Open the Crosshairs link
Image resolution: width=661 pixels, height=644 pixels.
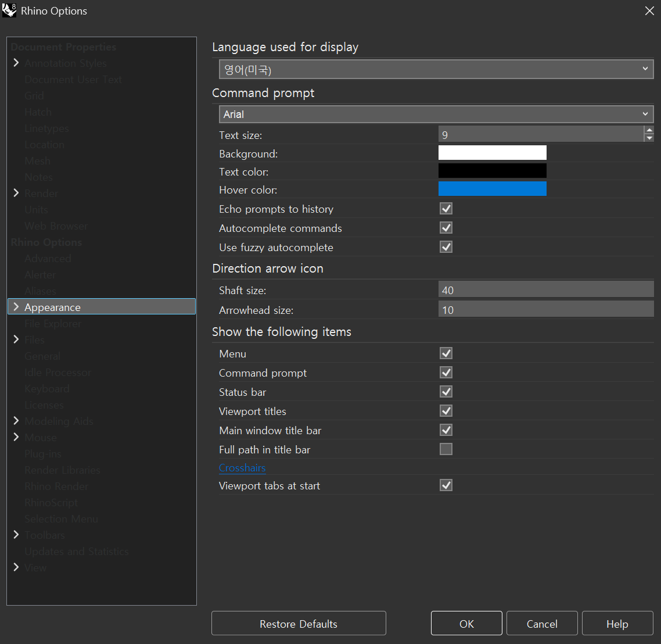pyautogui.click(x=242, y=468)
